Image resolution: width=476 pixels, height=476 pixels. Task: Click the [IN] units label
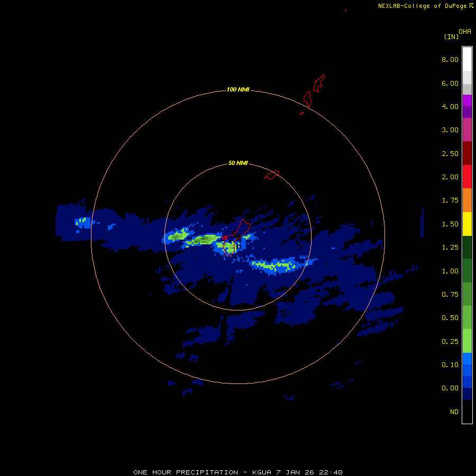pos(451,36)
